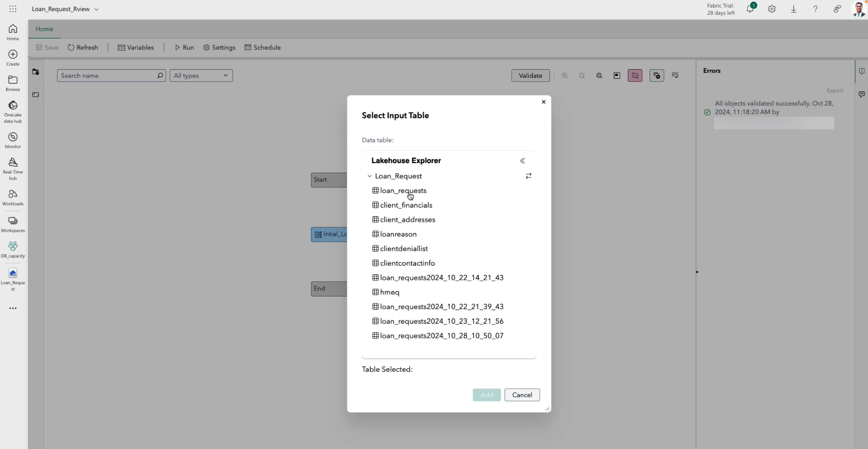This screenshot has width=868, height=449.
Task: Click the zoom out magnifier icon
Action: click(x=582, y=76)
